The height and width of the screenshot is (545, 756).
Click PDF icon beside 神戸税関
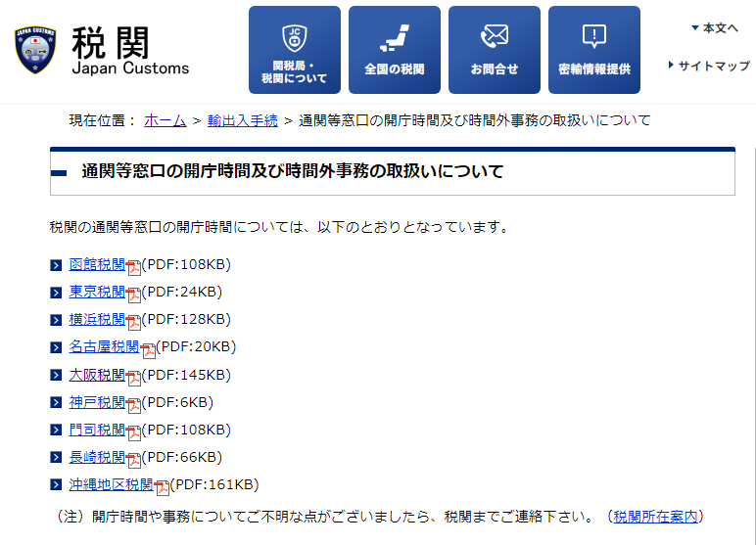pos(133,405)
